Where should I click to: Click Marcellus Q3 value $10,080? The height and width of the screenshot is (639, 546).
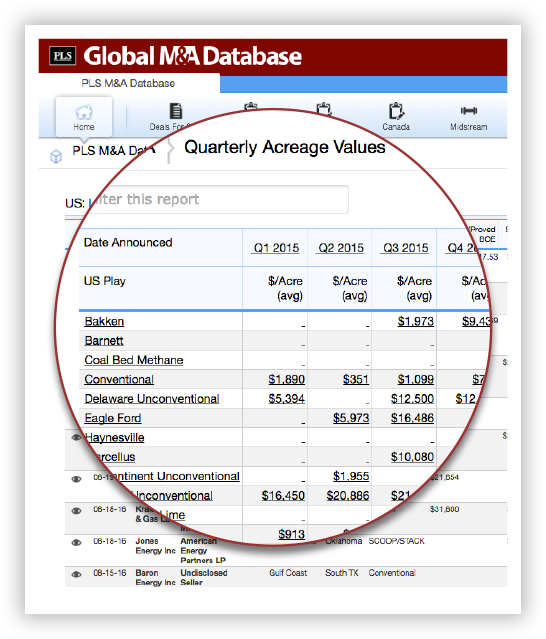pos(412,457)
